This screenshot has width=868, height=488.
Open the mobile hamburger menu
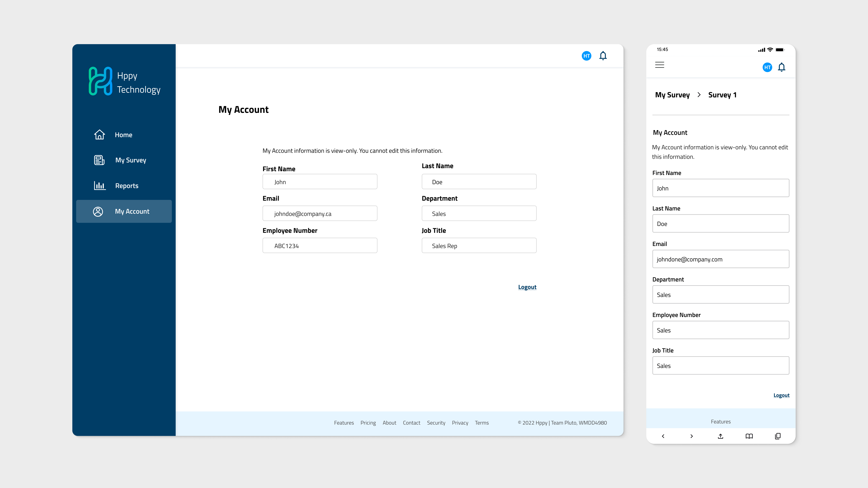[x=660, y=65]
